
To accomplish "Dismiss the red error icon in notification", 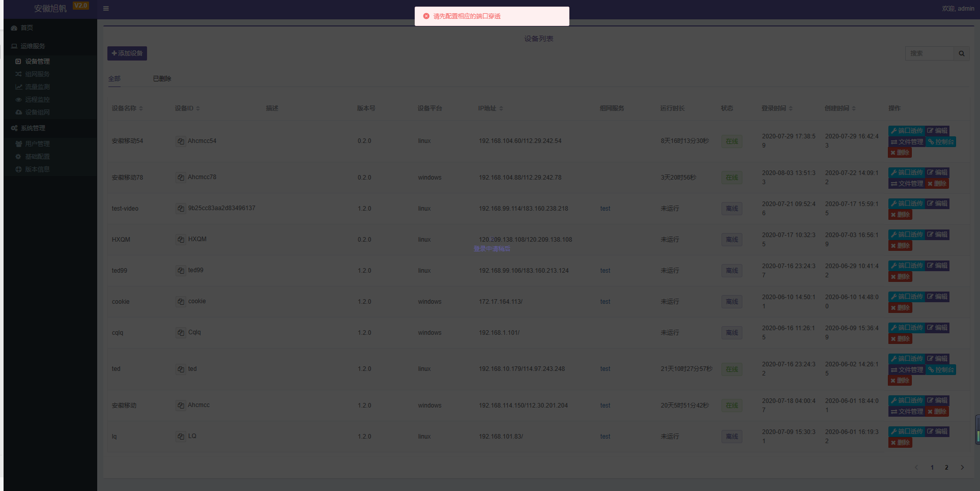I will (x=426, y=16).
